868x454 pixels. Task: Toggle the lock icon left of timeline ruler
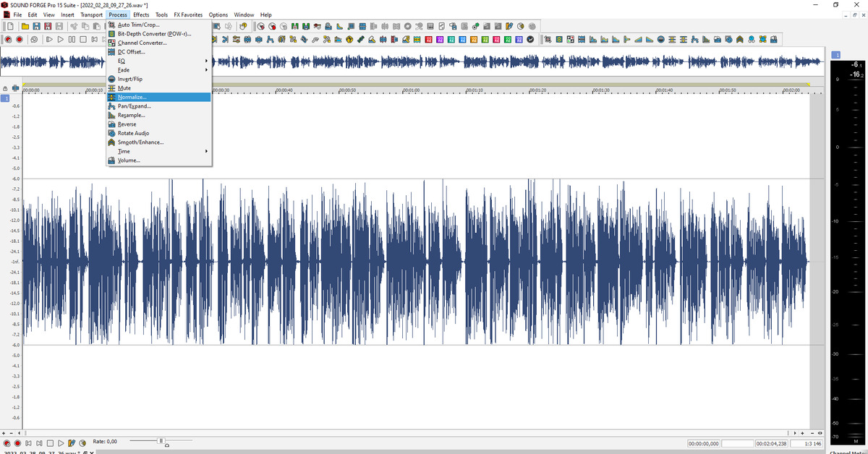coord(6,88)
